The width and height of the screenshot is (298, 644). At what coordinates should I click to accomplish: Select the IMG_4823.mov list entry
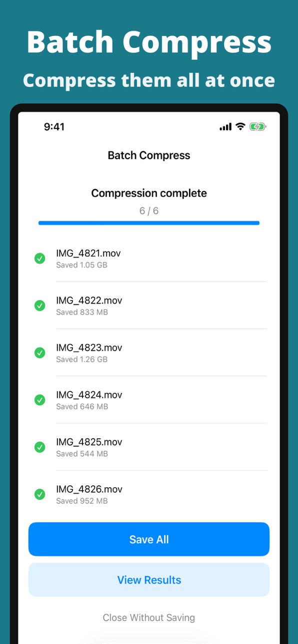(x=149, y=353)
